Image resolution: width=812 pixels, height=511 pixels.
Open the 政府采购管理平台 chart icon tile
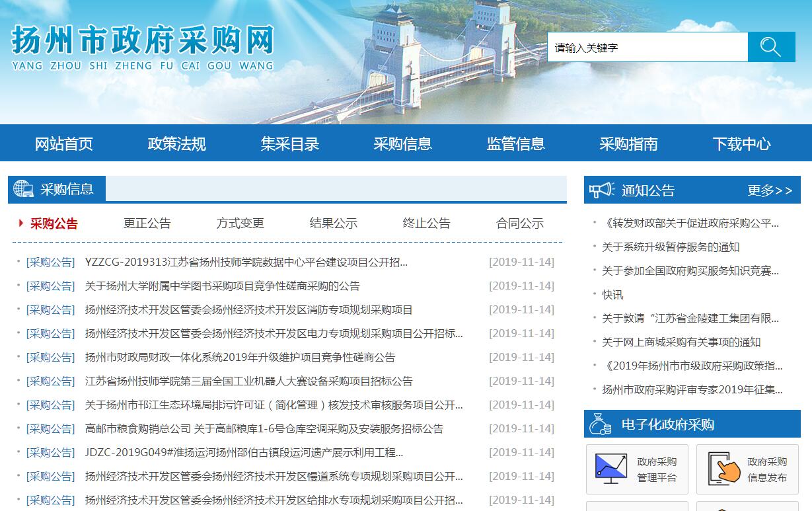[637, 469]
